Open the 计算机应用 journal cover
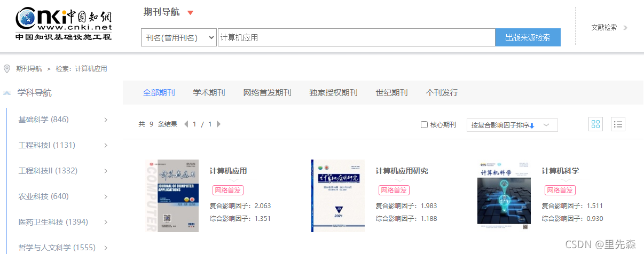The width and height of the screenshot is (644, 254). (172, 196)
